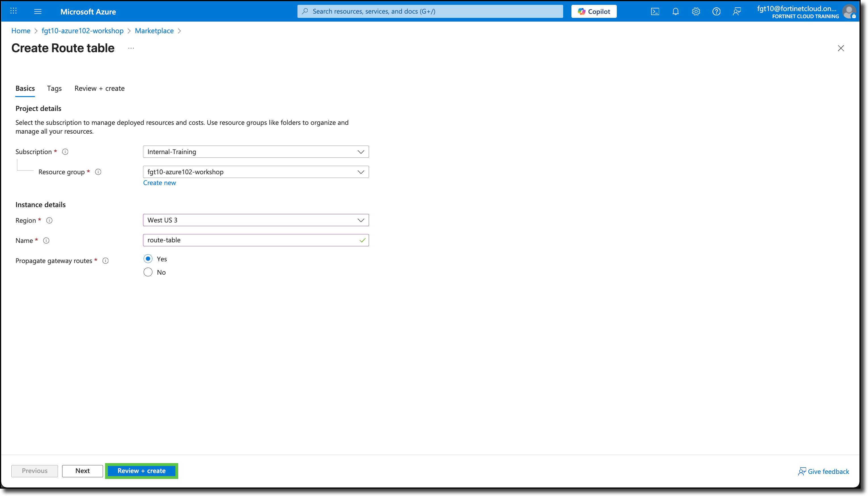This screenshot has width=868, height=496.
Task: Open the settings gear
Action: (696, 11)
